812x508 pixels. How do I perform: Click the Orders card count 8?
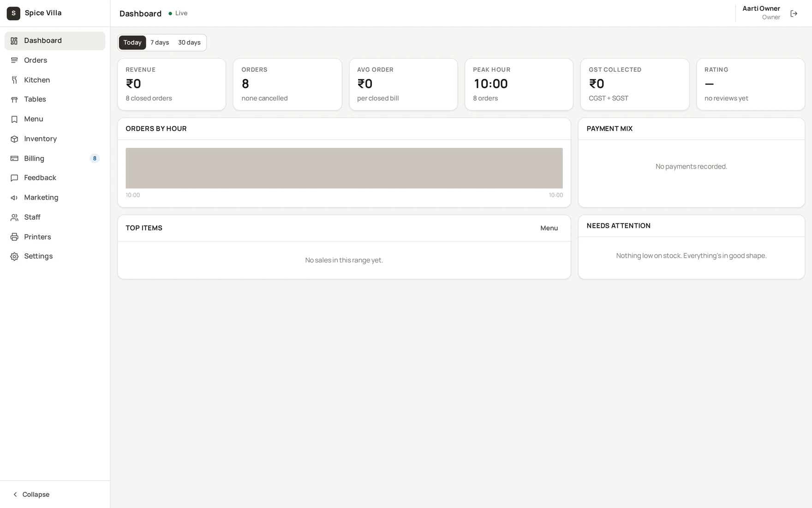tap(245, 84)
